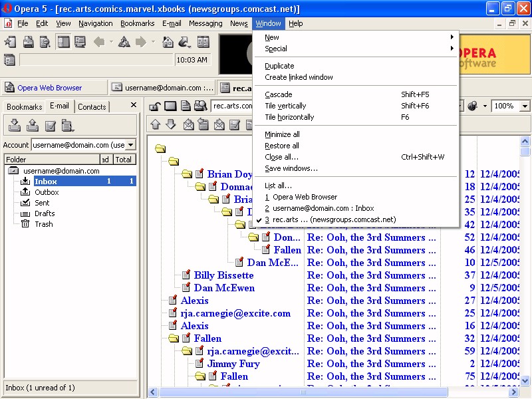The width and height of the screenshot is (532, 399).
Task: Click the Home house icon in the toolbar
Action: tap(168, 42)
